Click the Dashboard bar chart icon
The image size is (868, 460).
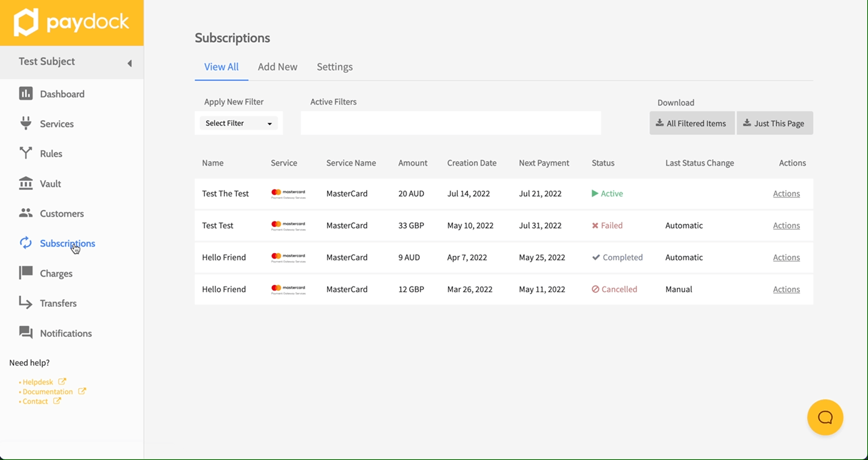[x=25, y=93]
